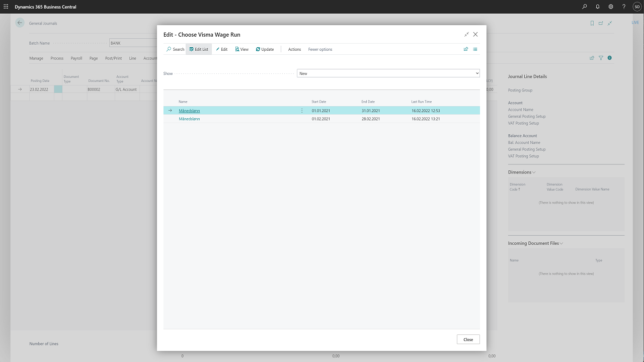Bookmark the General Journals page
Viewport: 644px width, 362px height.
coord(592,23)
